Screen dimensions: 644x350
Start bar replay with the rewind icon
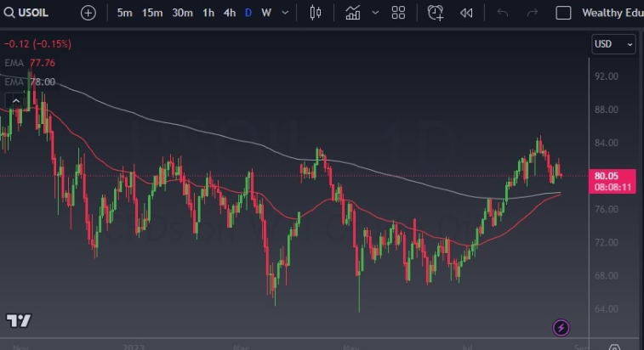(x=466, y=13)
